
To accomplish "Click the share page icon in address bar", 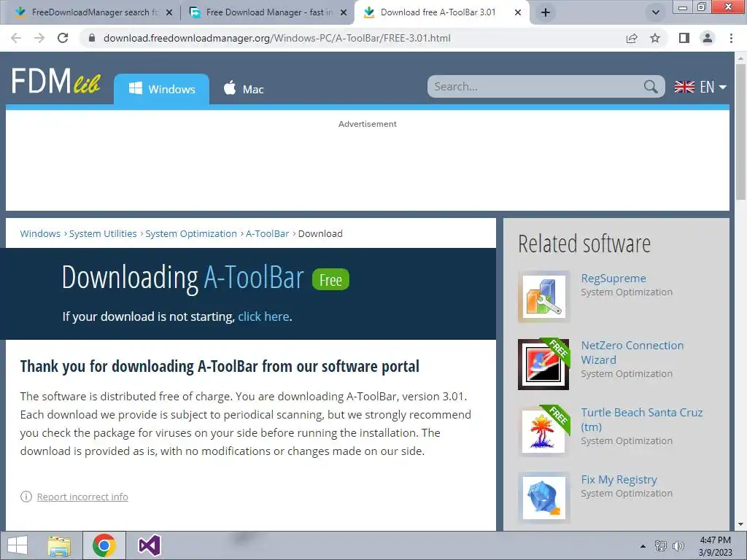I will point(632,38).
